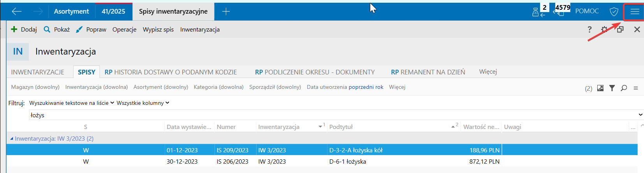Select the row IS 206/2023
The width and height of the screenshot is (644, 173).
click(232, 161)
